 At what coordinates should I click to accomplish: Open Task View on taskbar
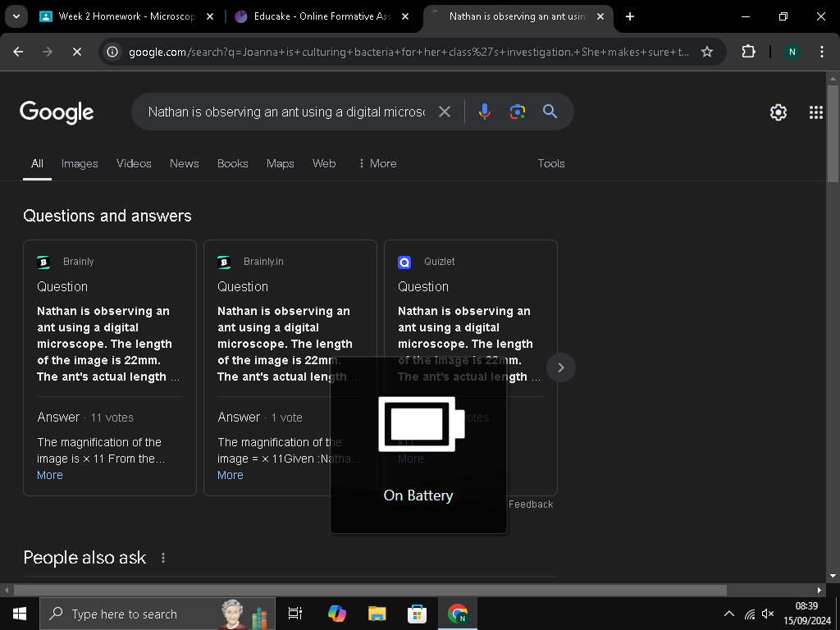[294, 614]
